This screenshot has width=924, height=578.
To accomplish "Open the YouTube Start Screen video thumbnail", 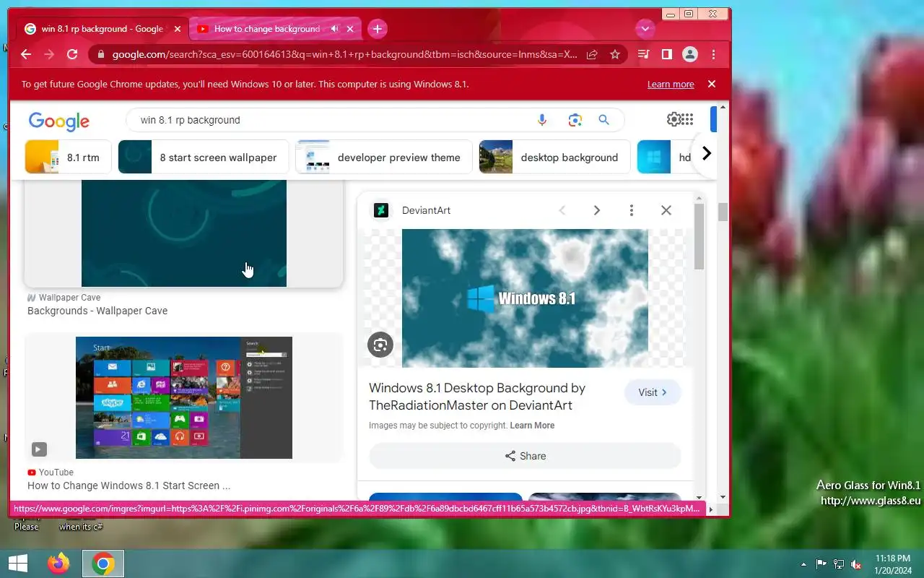I will click(184, 397).
